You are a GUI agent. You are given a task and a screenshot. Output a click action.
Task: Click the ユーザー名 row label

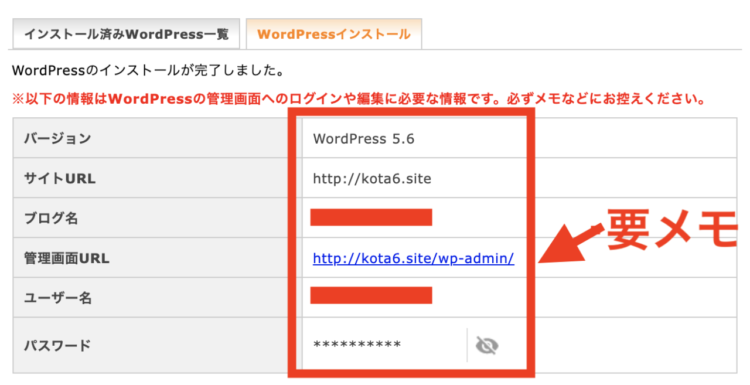coord(57,298)
